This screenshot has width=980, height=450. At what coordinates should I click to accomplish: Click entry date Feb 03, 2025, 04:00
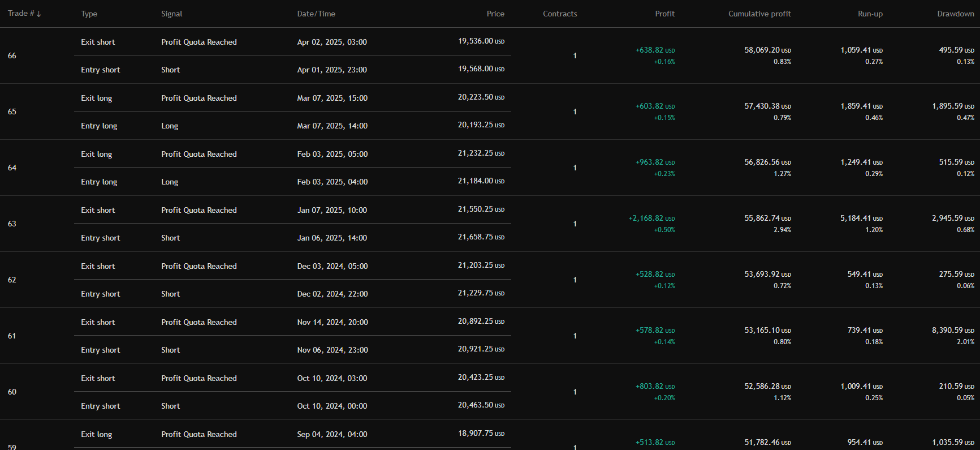[333, 182]
